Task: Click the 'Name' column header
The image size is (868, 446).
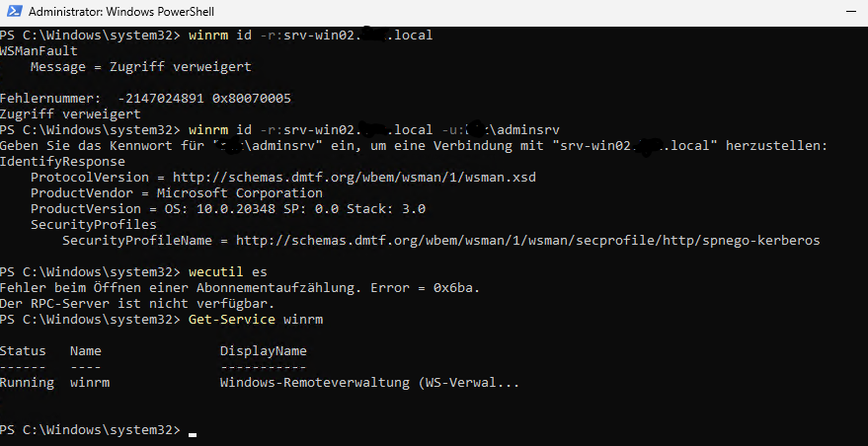Action: click(86, 351)
